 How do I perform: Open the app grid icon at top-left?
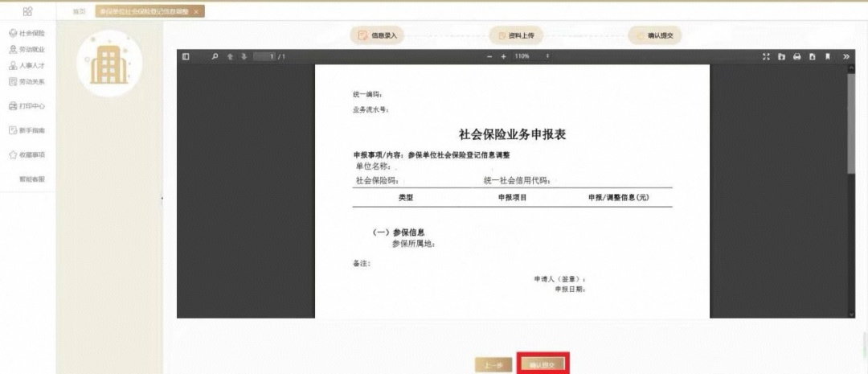click(27, 10)
